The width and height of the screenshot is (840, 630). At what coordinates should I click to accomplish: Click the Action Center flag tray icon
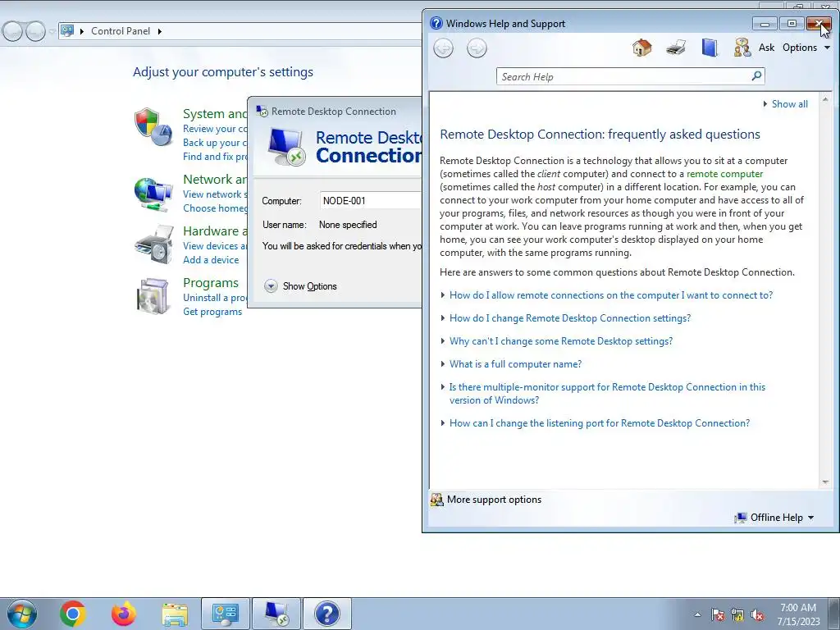coord(717,614)
